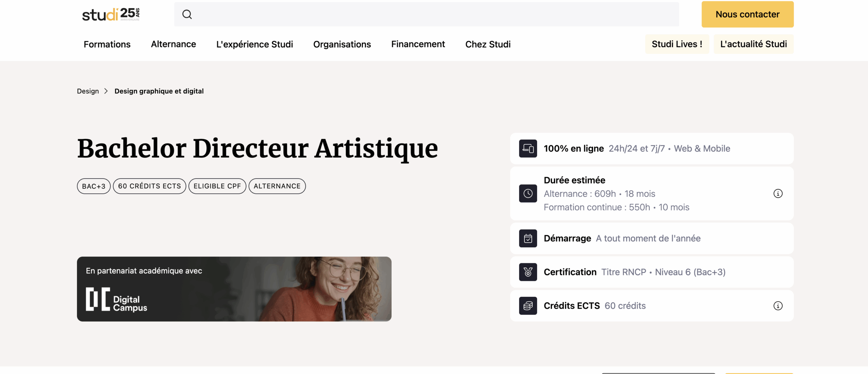The height and width of the screenshot is (374, 868).
Task: Click '60 crédits' value text
Action: pyautogui.click(x=625, y=306)
